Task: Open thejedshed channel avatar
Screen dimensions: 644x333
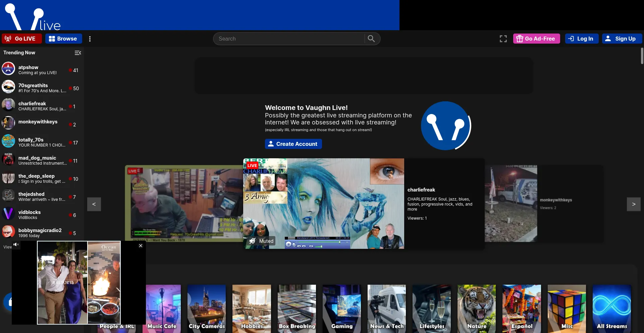Action: pyautogui.click(x=8, y=195)
